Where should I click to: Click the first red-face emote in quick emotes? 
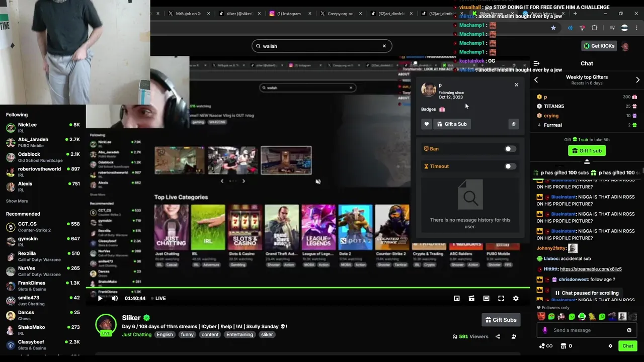(541, 317)
